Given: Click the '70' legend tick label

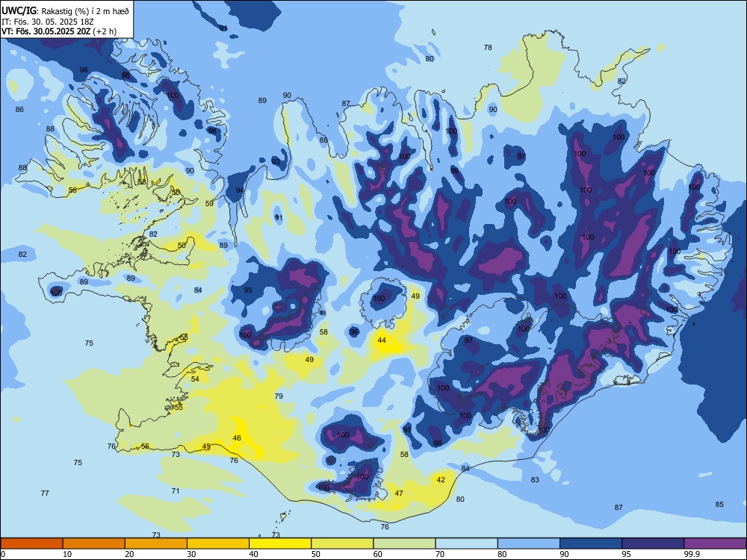Looking at the screenshot, I should coord(440,554).
